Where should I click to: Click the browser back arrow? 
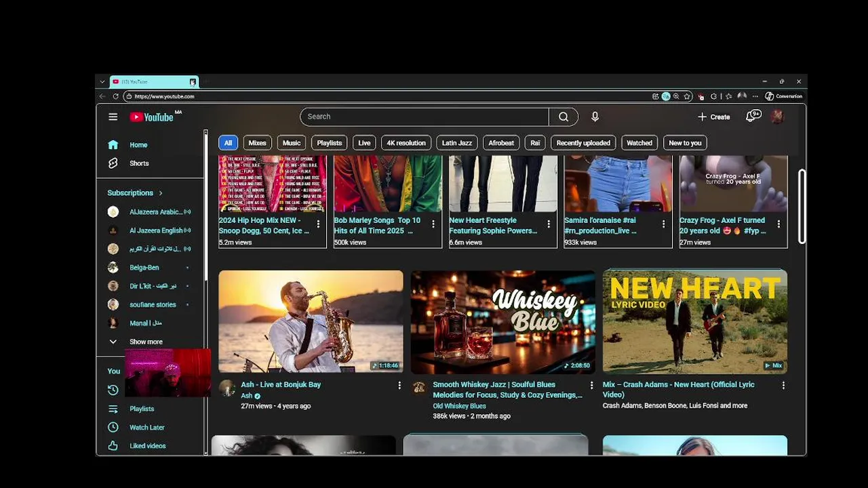click(x=102, y=96)
